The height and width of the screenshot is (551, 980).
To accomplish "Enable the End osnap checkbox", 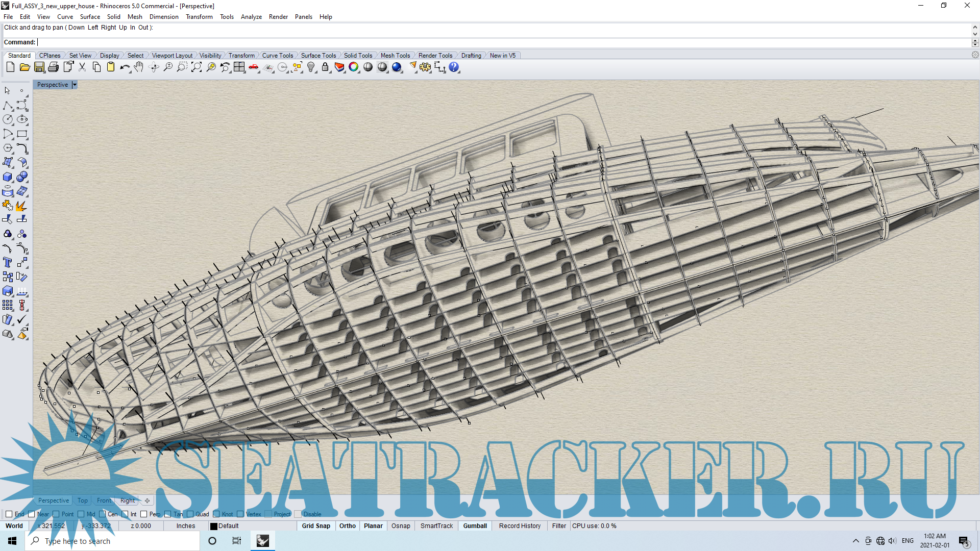I will coord(9,514).
